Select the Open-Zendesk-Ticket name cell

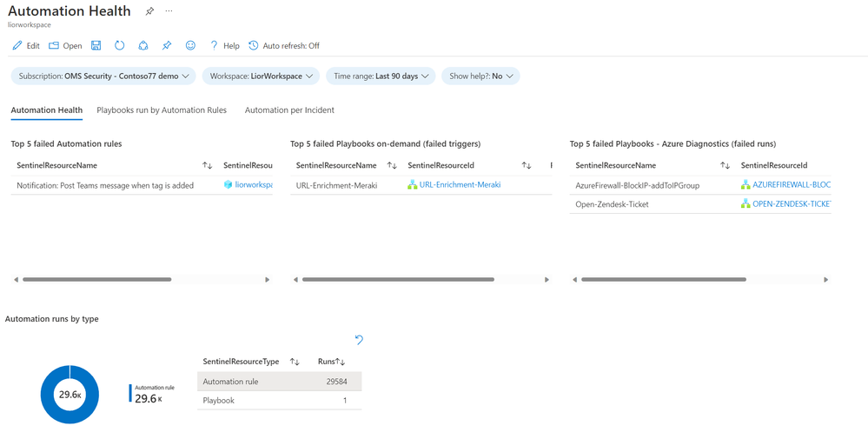click(613, 204)
